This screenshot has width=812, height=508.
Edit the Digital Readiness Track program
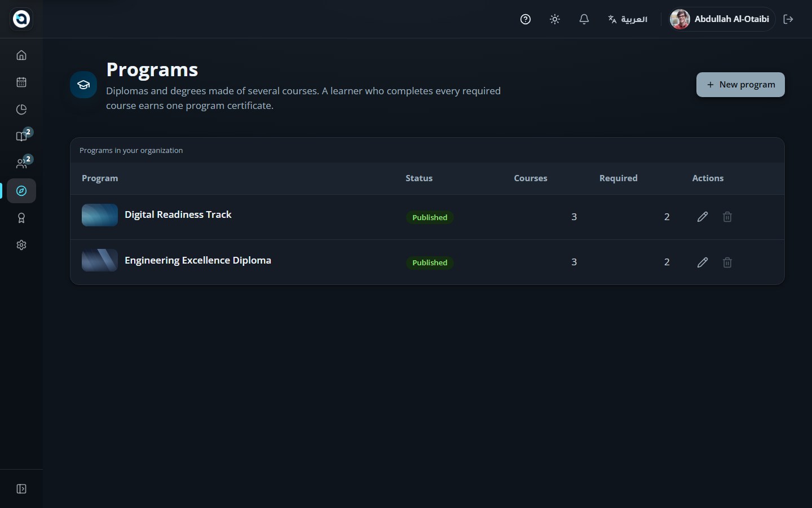pyautogui.click(x=703, y=217)
